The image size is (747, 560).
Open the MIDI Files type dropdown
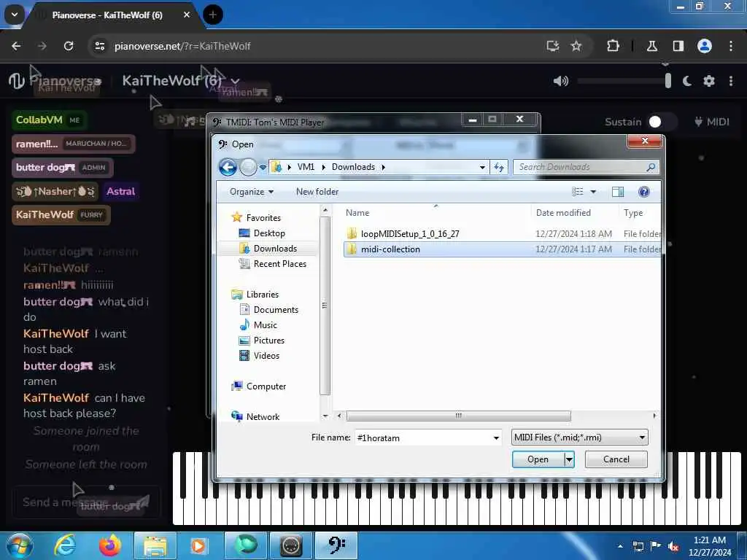580,437
